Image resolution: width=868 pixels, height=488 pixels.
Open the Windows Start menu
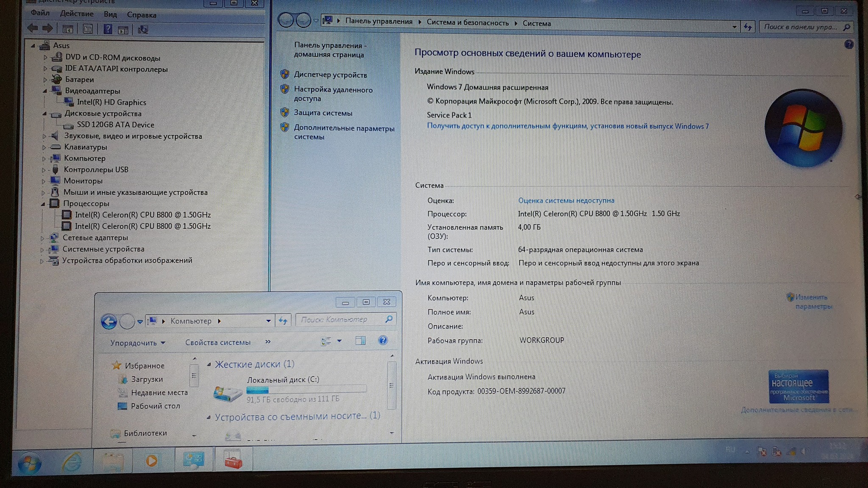[x=30, y=462]
